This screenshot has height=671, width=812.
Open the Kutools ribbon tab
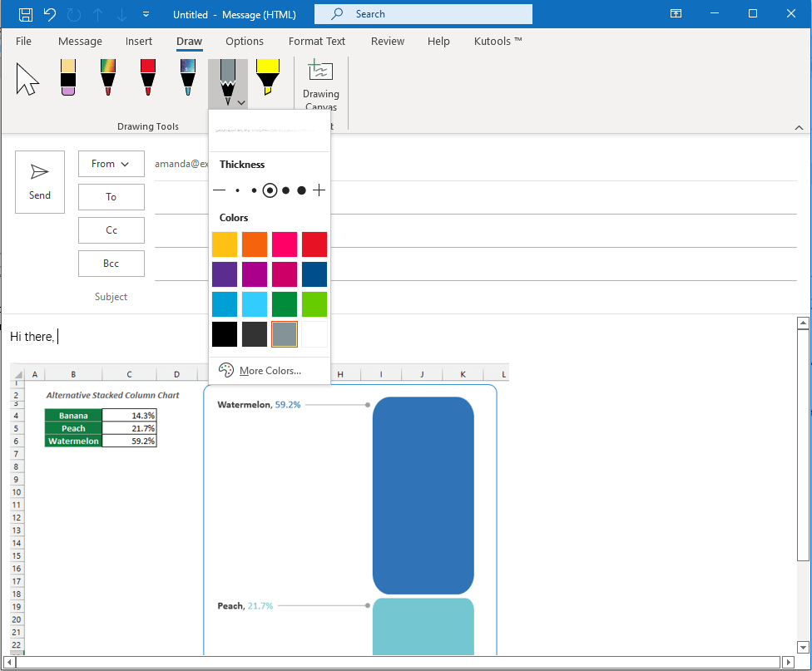(497, 41)
